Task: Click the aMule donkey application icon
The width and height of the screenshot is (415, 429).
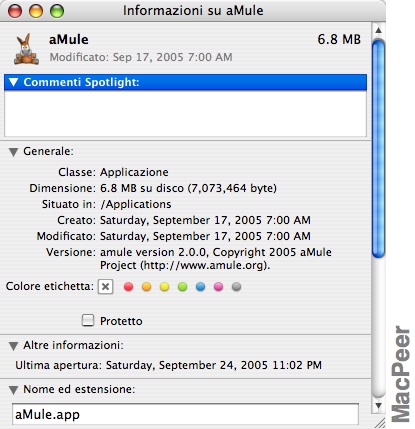Action: coord(26,49)
